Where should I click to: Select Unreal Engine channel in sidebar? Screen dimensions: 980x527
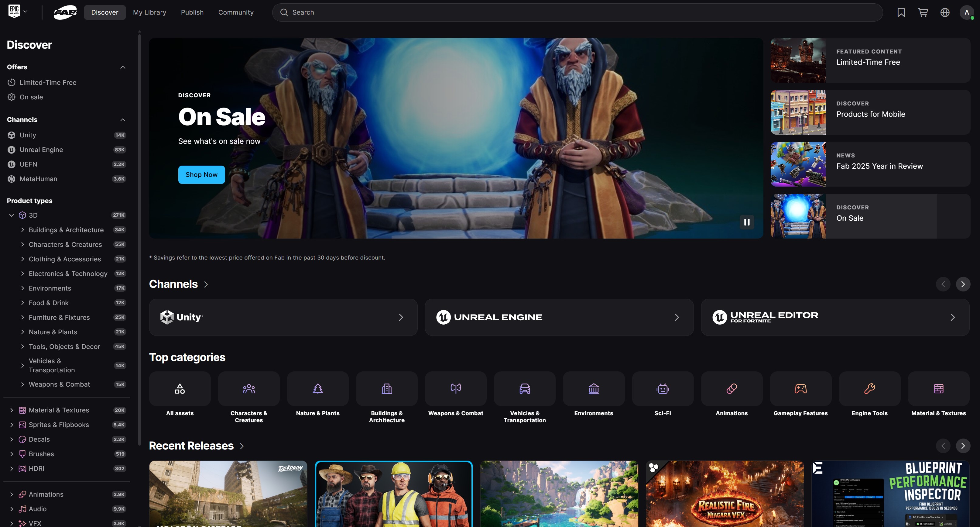point(67,150)
